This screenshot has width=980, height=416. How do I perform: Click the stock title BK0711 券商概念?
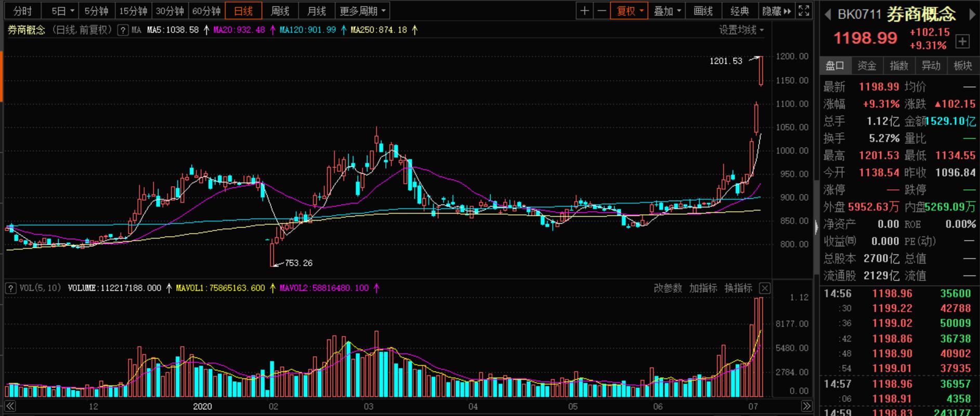pyautogui.click(x=897, y=14)
